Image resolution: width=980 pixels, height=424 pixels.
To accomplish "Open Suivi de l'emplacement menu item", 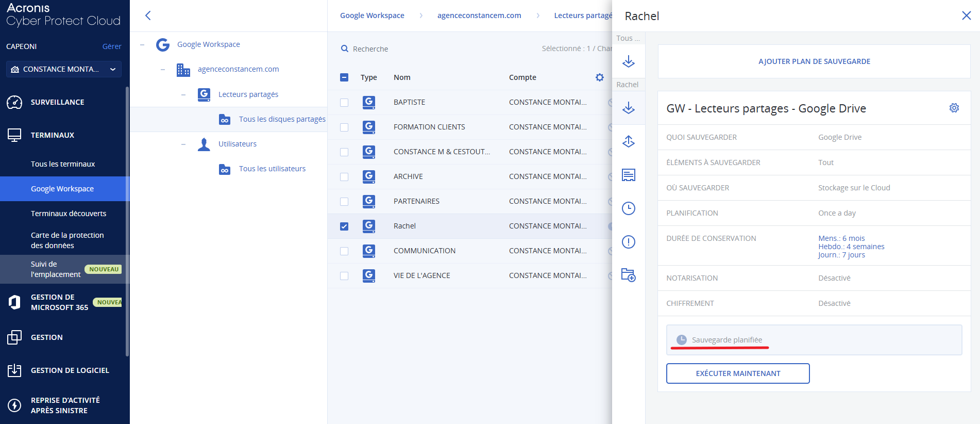I will (x=65, y=269).
